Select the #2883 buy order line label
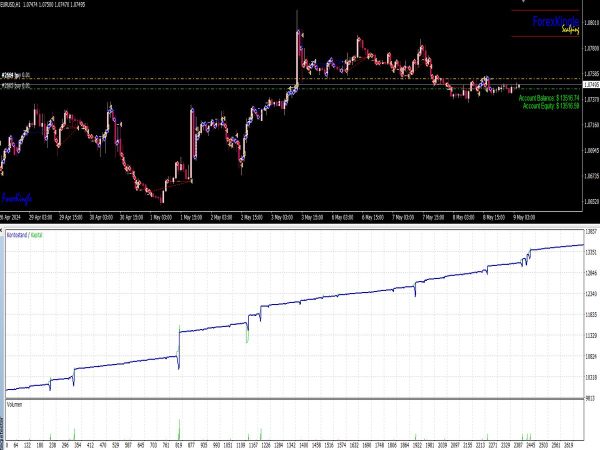600x450 pixels. click(x=16, y=86)
